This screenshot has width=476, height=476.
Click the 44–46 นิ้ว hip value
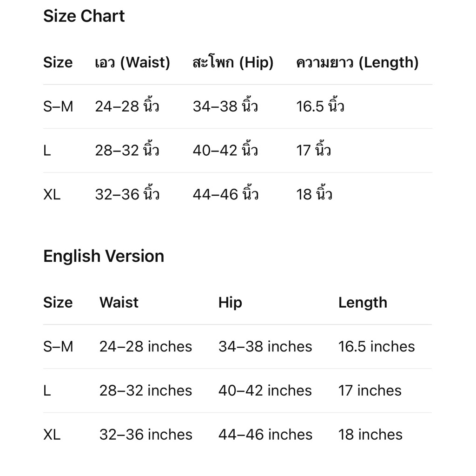point(225,193)
